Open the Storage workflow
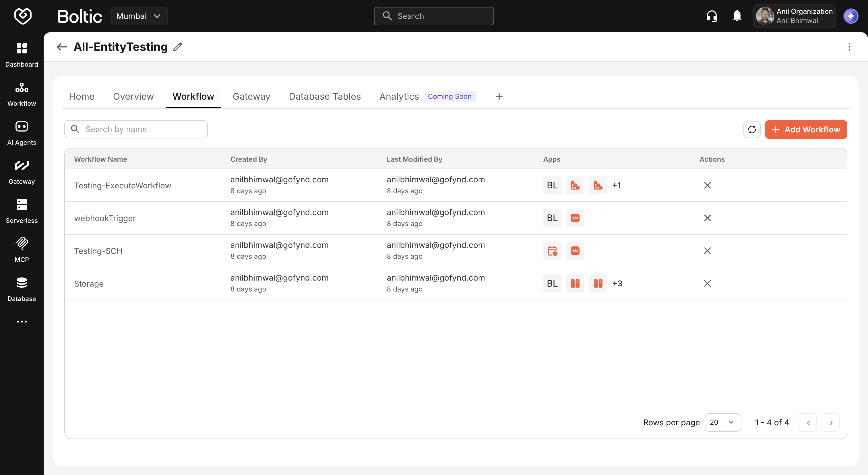The image size is (868, 475). [x=89, y=283]
